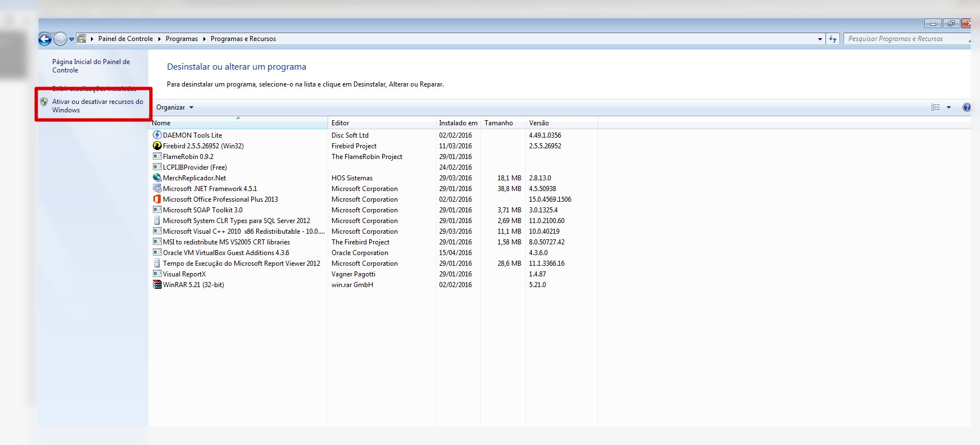Open the address bar history dropdown
Screen dimensions: 980x445
[x=820, y=39]
